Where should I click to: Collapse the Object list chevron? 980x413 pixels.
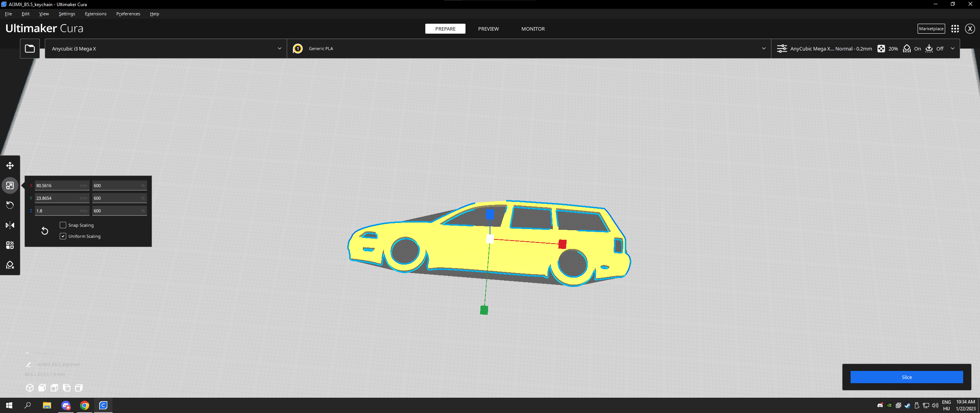(28, 353)
